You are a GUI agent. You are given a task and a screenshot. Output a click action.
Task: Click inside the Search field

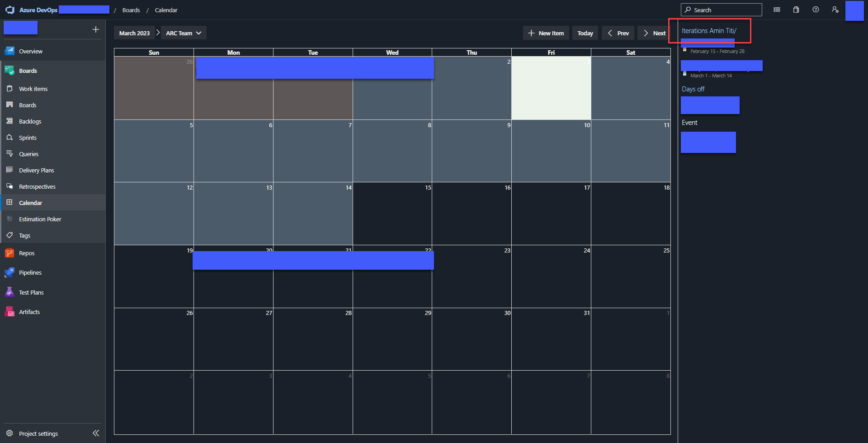[x=721, y=10]
